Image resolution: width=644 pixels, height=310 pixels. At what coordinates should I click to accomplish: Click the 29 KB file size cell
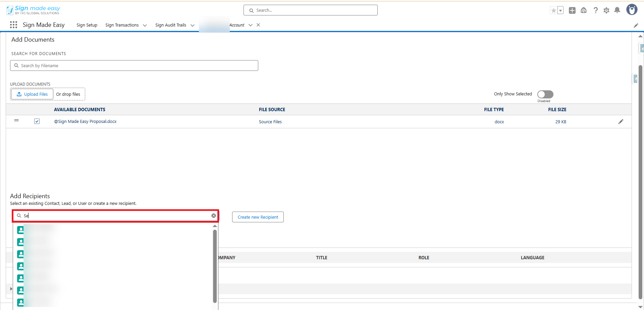click(x=561, y=122)
